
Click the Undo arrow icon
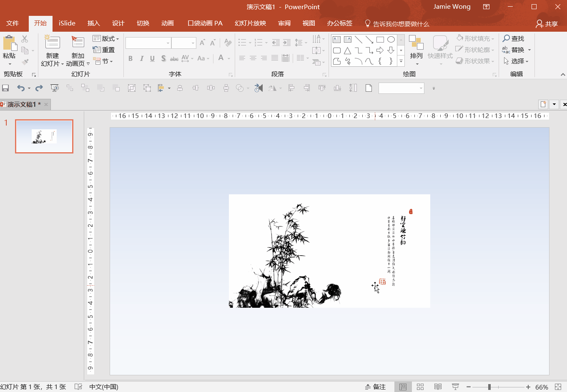[20, 88]
